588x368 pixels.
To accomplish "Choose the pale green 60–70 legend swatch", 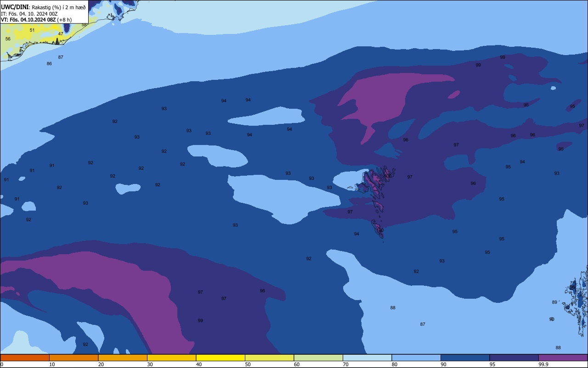I will tap(318, 357).
